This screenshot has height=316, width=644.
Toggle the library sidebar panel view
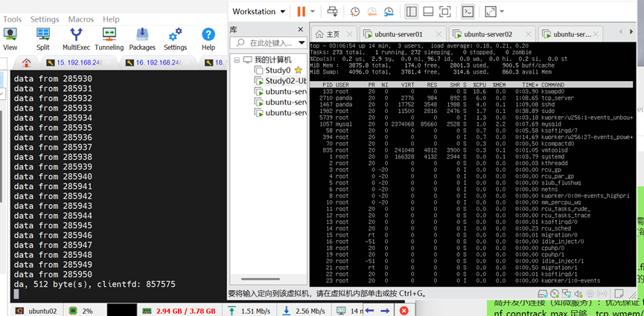tap(411, 12)
